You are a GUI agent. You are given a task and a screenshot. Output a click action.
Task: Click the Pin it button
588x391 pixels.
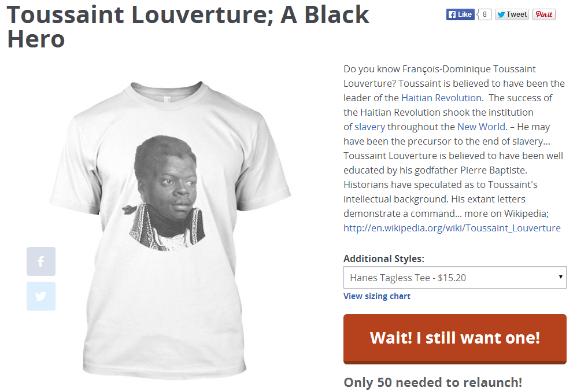[543, 14]
